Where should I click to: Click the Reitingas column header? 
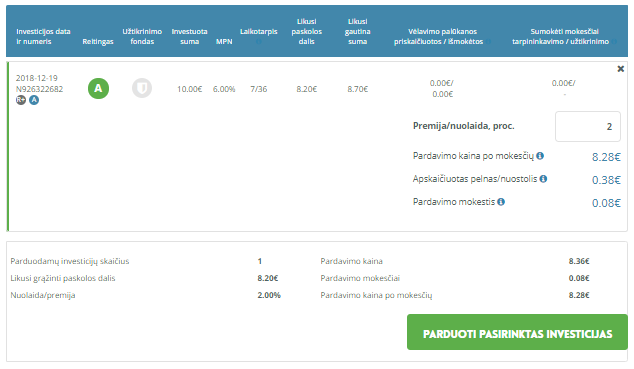click(98, 42)
